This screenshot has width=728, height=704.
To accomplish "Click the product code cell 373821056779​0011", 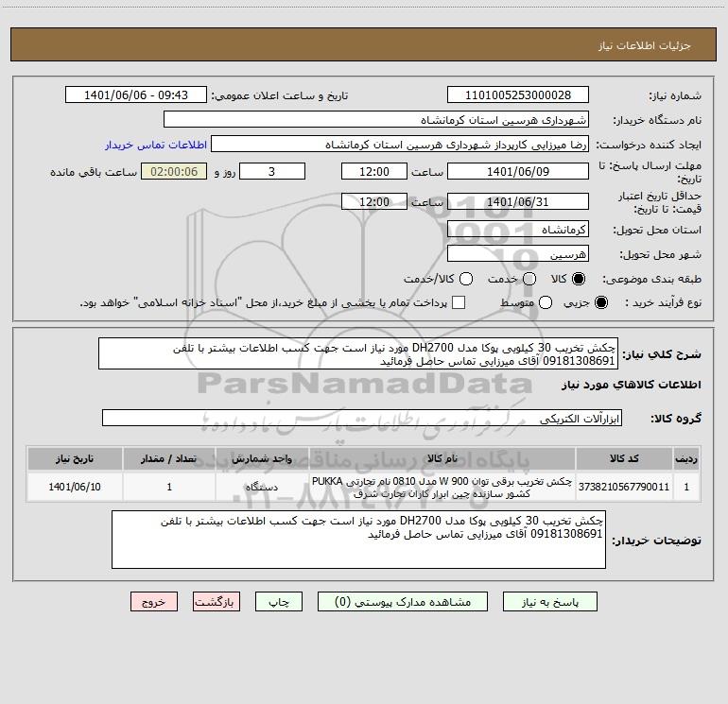I will (x=624, y=487).
